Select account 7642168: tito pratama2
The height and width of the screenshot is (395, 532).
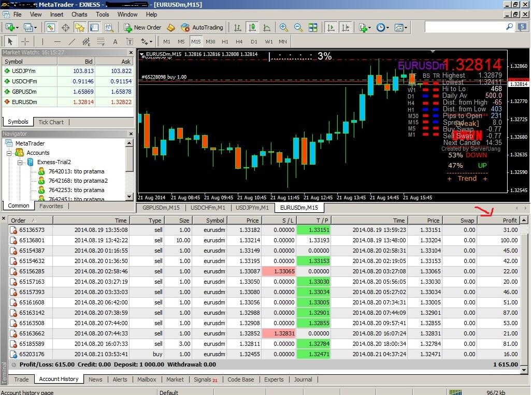(78, 181)
